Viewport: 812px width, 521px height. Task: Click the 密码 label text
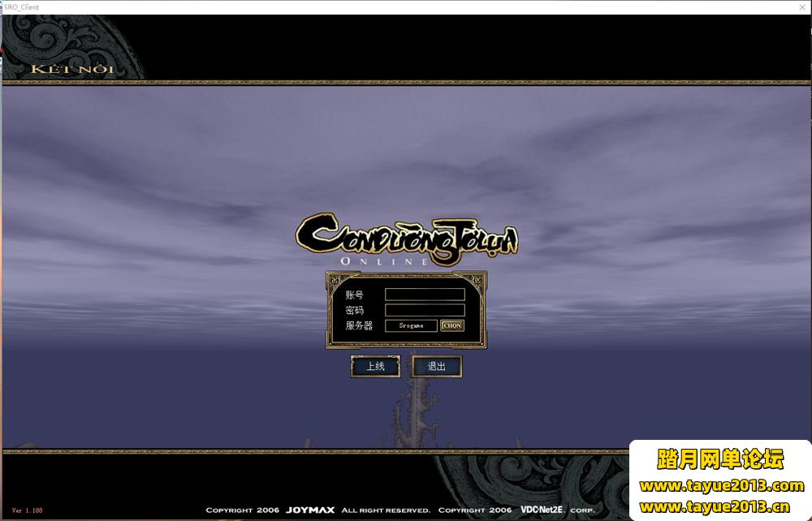[355, 311]
